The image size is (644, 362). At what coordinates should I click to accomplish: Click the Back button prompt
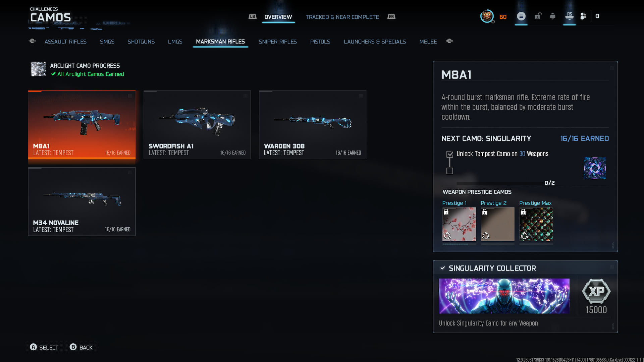click(81, 347)
